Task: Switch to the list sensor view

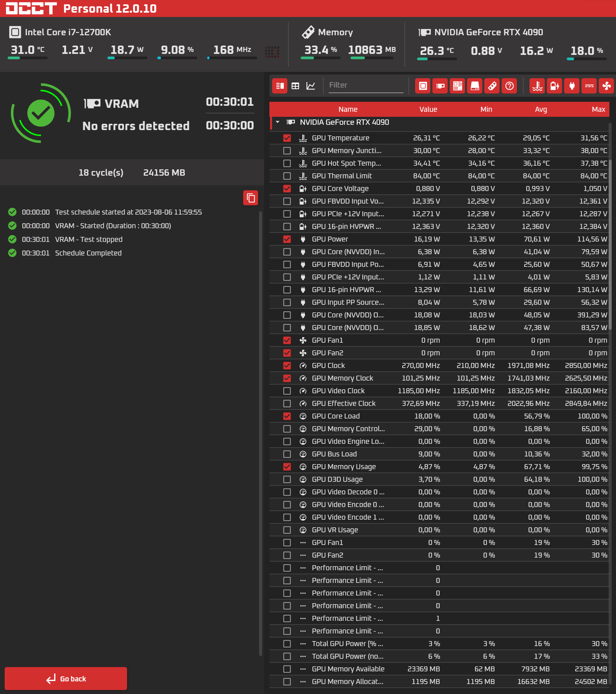Action: point(280,86)
